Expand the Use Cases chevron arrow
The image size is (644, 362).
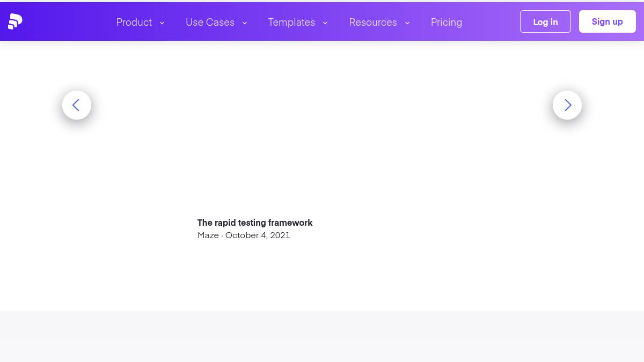click(x=245, y=23)
